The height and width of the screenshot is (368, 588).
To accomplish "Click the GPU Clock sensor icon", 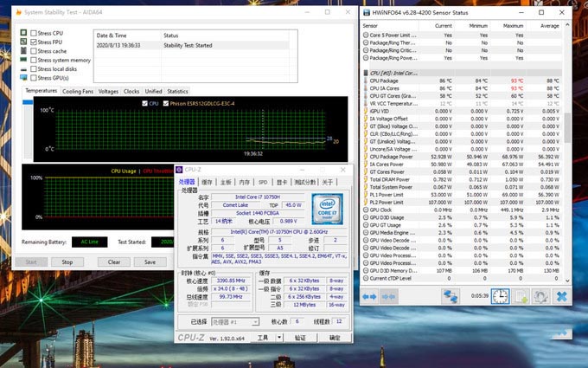I will coord(366,210).
